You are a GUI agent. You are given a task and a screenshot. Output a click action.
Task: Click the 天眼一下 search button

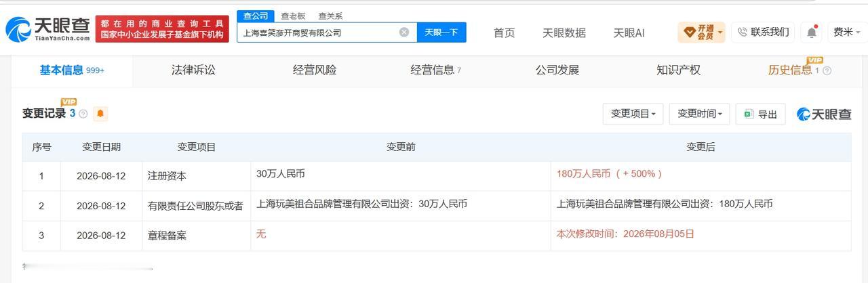[x=441, y=32]
